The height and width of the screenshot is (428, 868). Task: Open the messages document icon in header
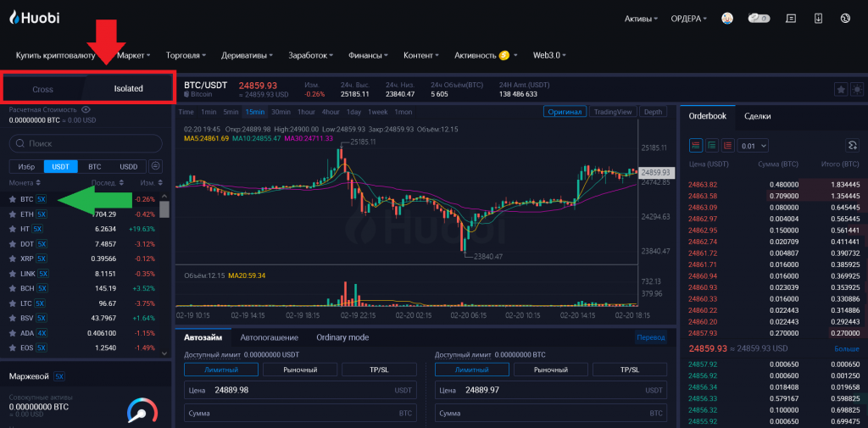pyautogui.click(x=791, y=19)
